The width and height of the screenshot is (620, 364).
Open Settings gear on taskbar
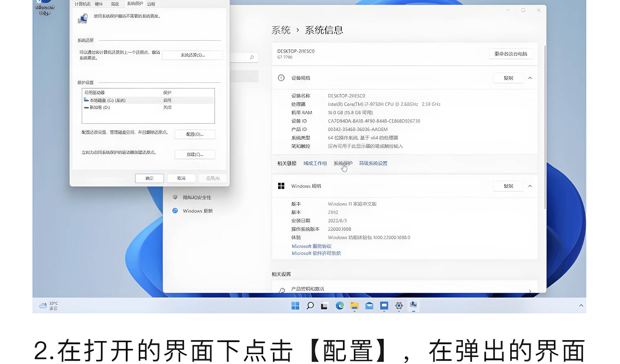coord(399,306)
